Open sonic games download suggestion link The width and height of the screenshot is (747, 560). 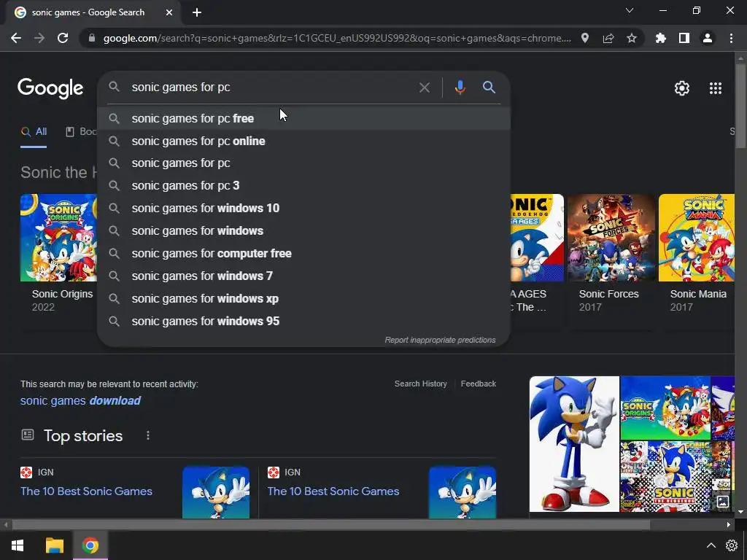(80, 401)
